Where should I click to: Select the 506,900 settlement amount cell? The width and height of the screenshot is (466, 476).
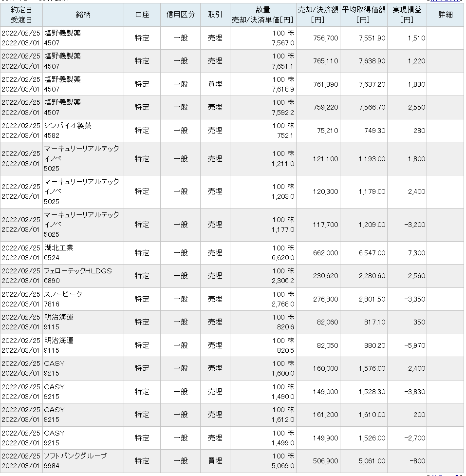click(318, 461)
